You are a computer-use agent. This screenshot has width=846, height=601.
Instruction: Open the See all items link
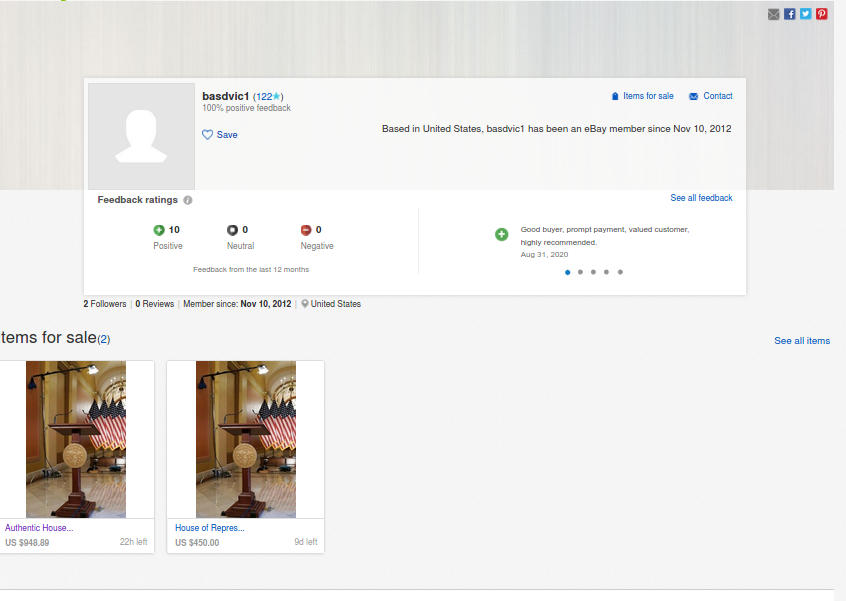click(x=802, y=341)
